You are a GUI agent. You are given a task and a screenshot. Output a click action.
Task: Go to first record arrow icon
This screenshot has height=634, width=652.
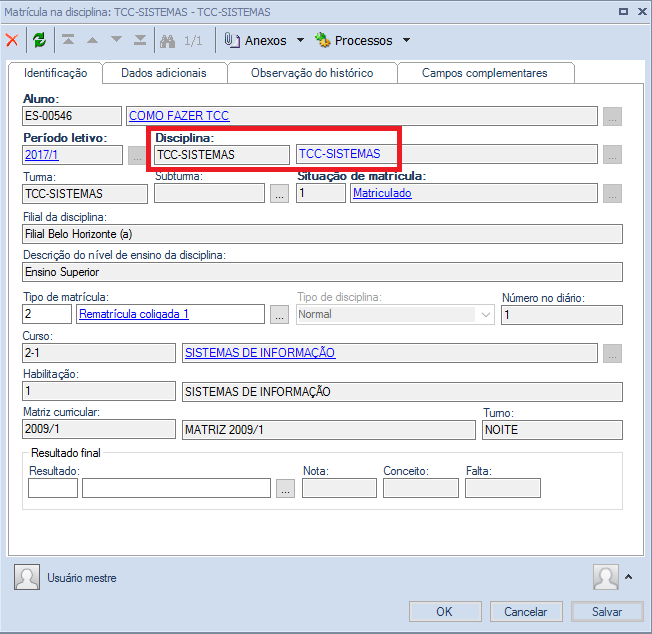[x=68, y=40]
